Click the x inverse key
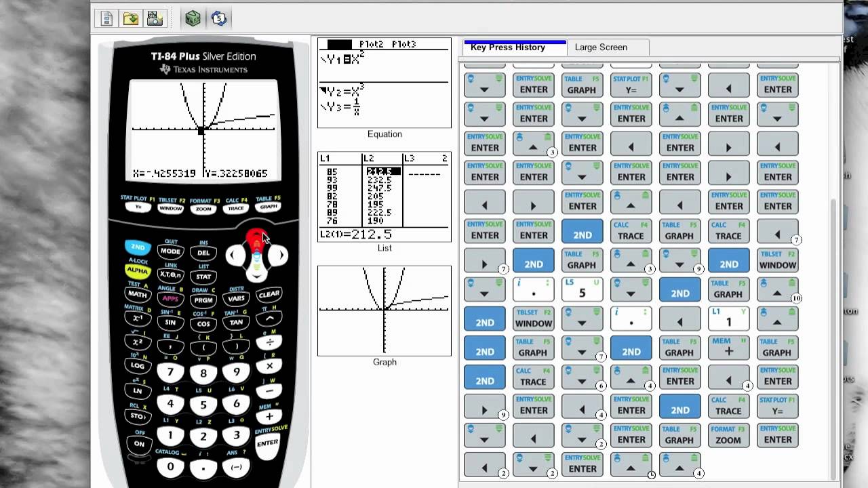Screen dimensions: 868x488 click(x=138, y=319)
